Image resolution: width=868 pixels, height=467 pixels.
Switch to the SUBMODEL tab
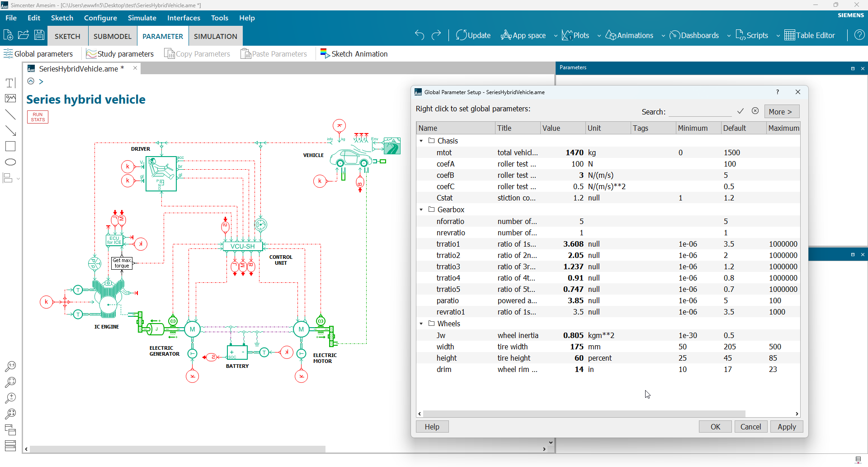(x=113, y=36)
